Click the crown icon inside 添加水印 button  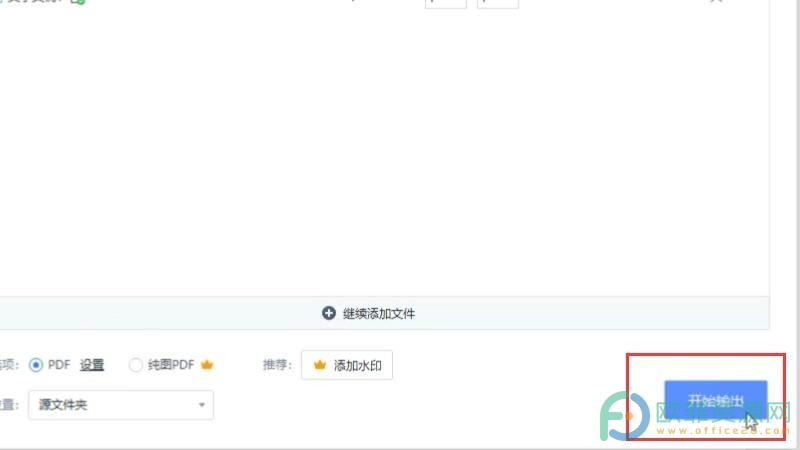(x=319, y=365)
